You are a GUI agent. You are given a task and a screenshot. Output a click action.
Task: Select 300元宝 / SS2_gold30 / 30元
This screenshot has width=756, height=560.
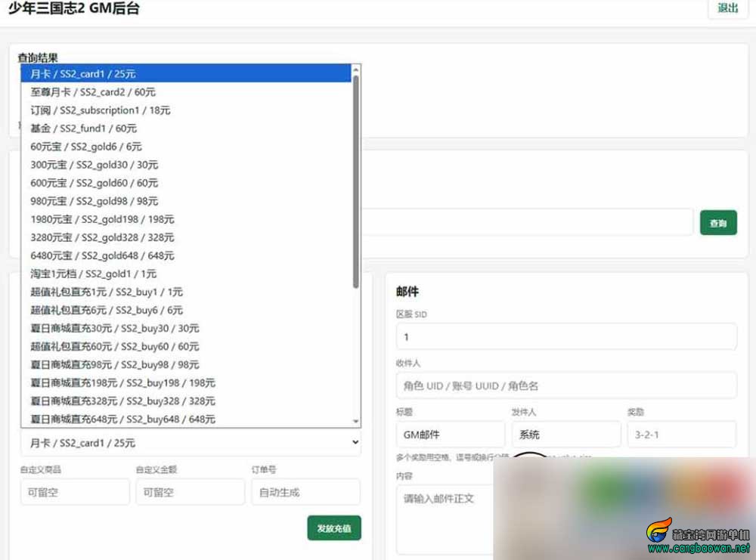[x=186, y=165]
